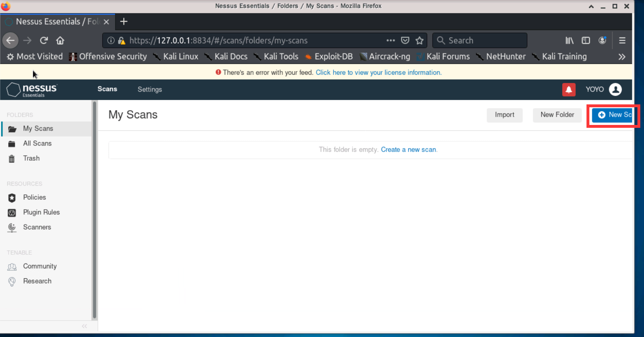Open Community label in sidebar

(40, 266)
